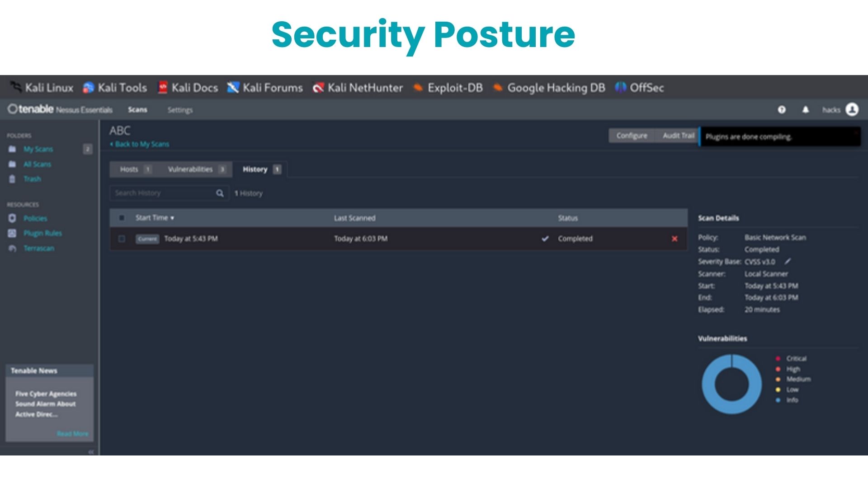868x488 pixels.
Task: Open the notifications bell
Action: pyautogui.click(x=806, y=110)
